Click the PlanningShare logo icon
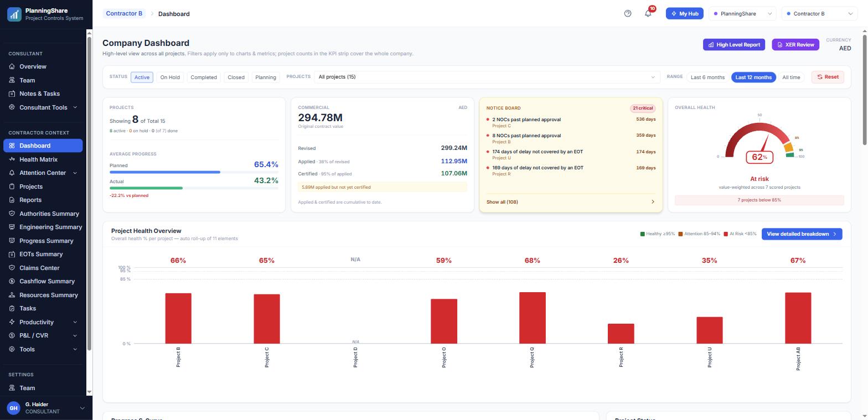 [x=14, y=14]
